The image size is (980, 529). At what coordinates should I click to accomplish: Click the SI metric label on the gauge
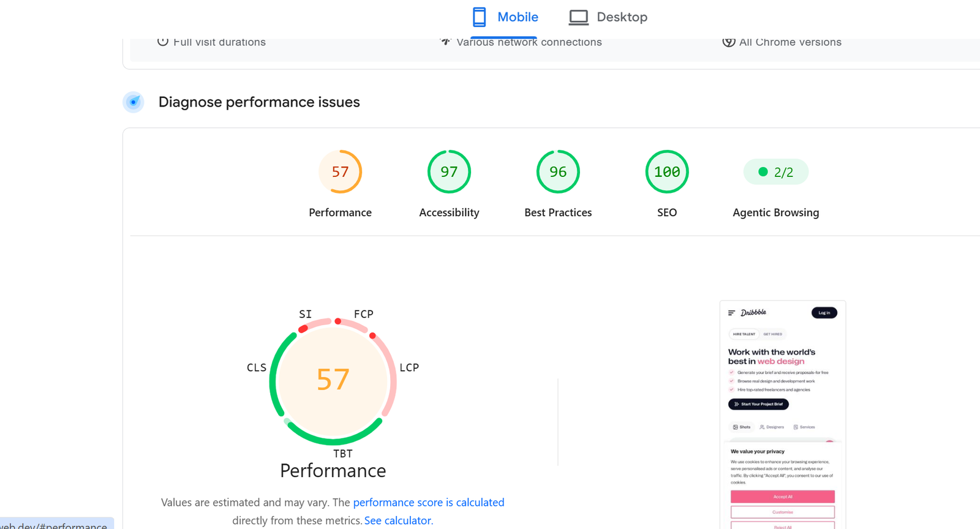[x=305, y=314]
